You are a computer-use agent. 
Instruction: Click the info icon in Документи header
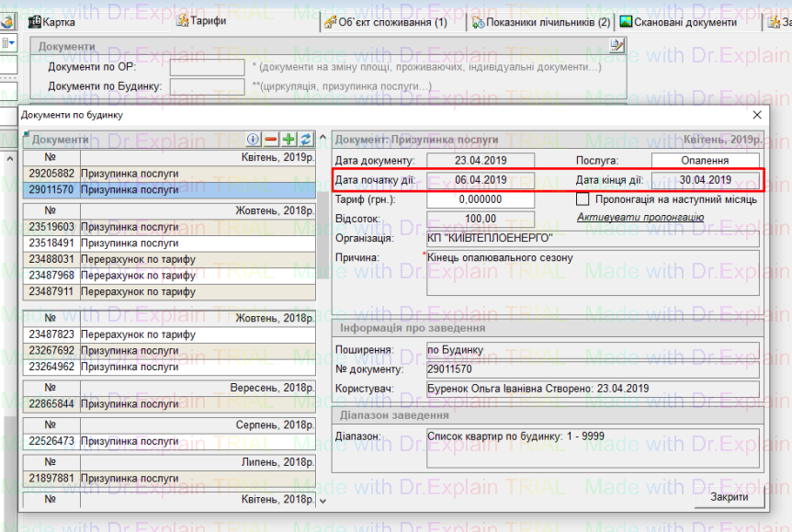point(255,140)
